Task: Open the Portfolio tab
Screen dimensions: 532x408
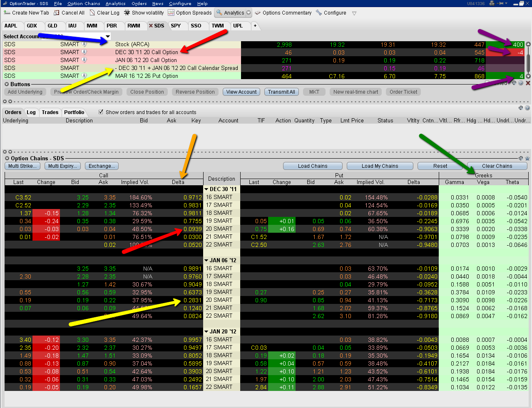Action: coord(74,112)
